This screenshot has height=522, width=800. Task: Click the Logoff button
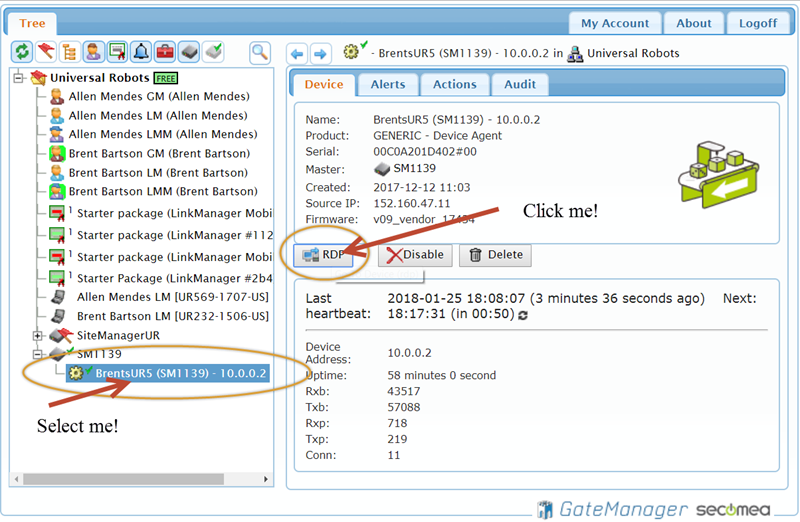click(x=757, y=23)
